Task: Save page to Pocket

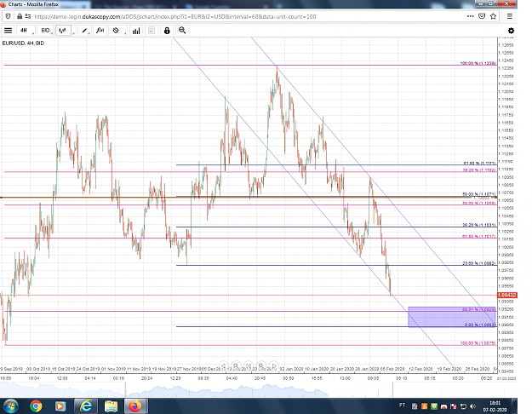Action: pos(482,16)
